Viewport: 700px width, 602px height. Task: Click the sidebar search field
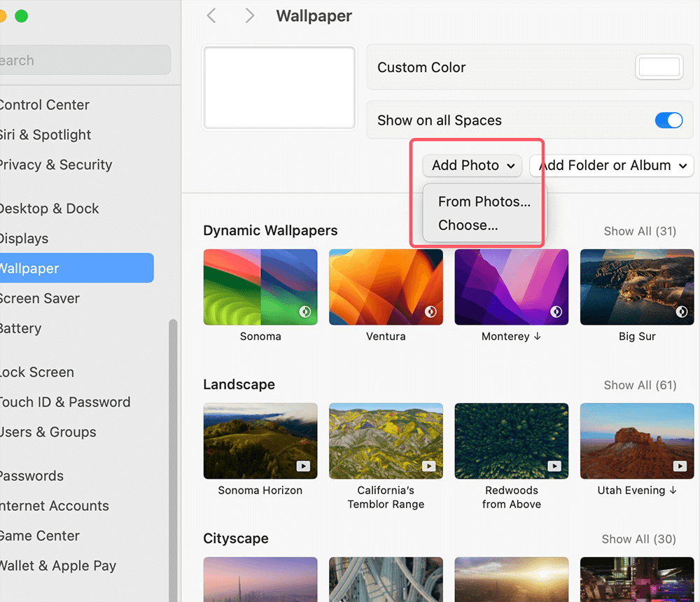pyautogui.click(x=84, y=60)
